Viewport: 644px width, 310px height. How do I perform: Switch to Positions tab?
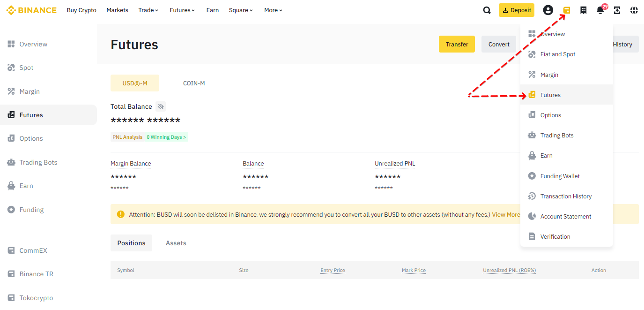(x=131, y=243)
